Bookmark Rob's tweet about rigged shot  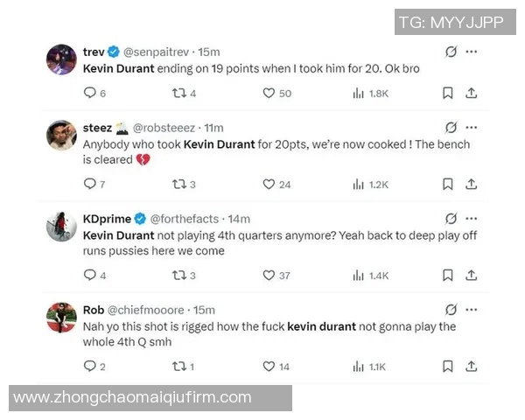click(447, 367)
